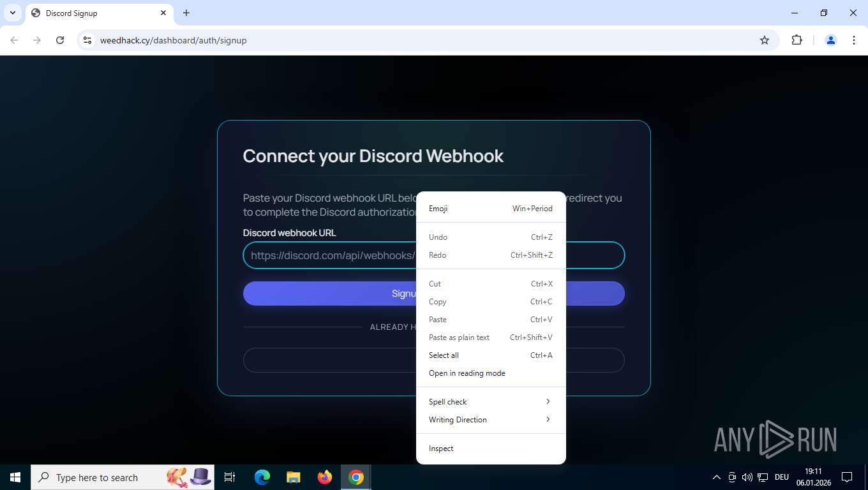Viewport: 868px width, 490px height.
Task: Go back to previous page
Action: coord(14,40)
